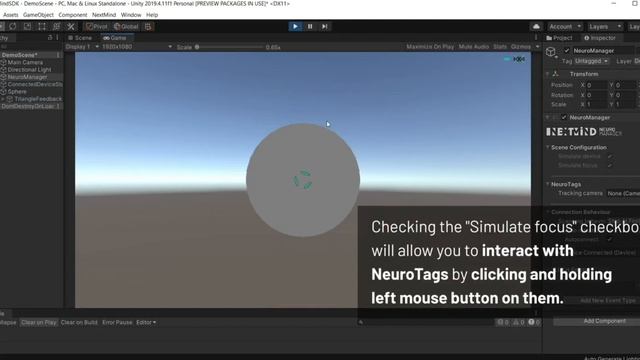Screen dimensions: 640x360
Task: Open the Account dropdown
Action: pyautogui.click(x=565, y=27)
